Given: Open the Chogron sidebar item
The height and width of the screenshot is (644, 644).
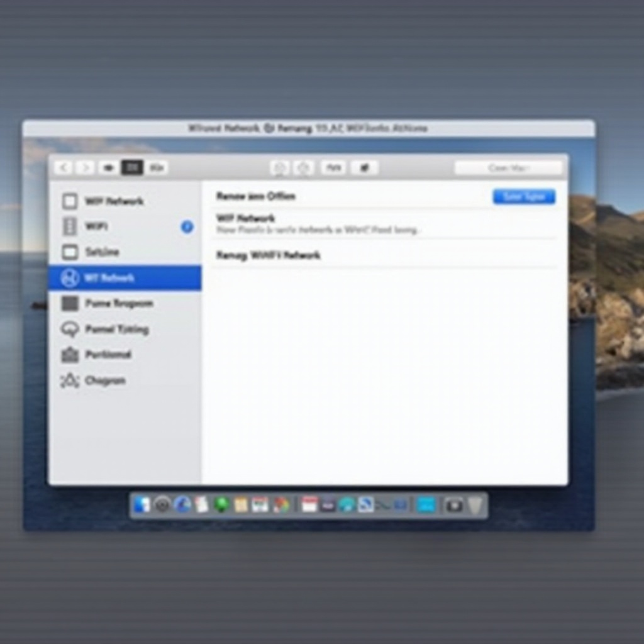Looking at the screenshot, I should click(104, 380).
